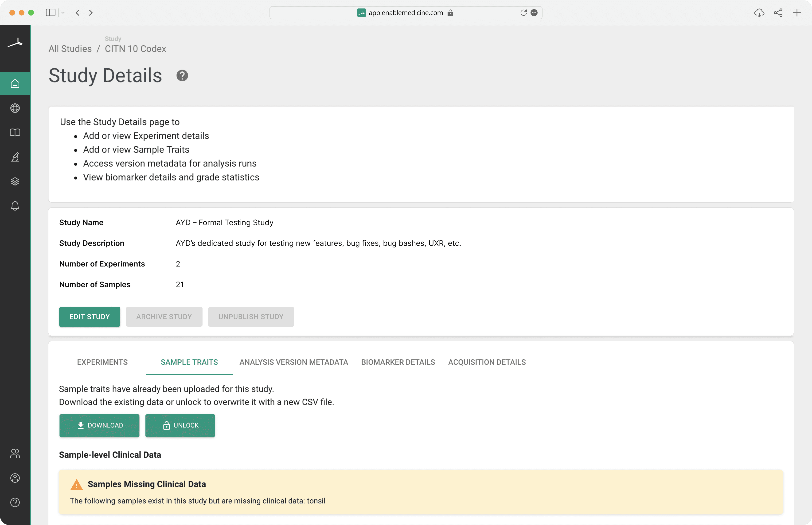Open the Analysis Version Metadata tab

tap(294, 362)
